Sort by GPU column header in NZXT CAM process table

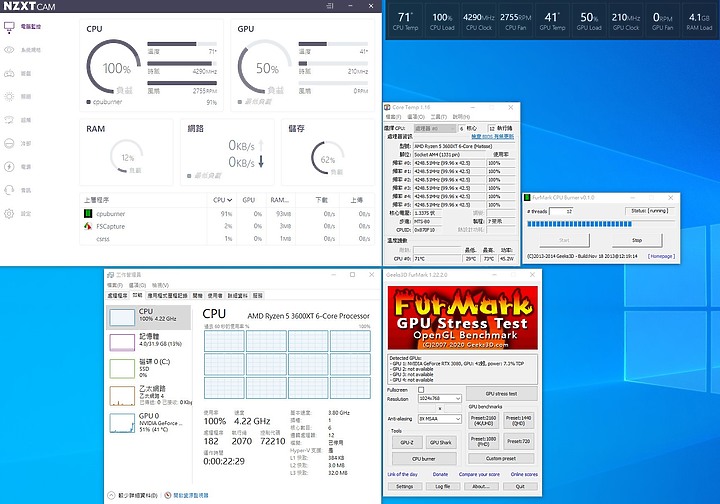(248, 200)
